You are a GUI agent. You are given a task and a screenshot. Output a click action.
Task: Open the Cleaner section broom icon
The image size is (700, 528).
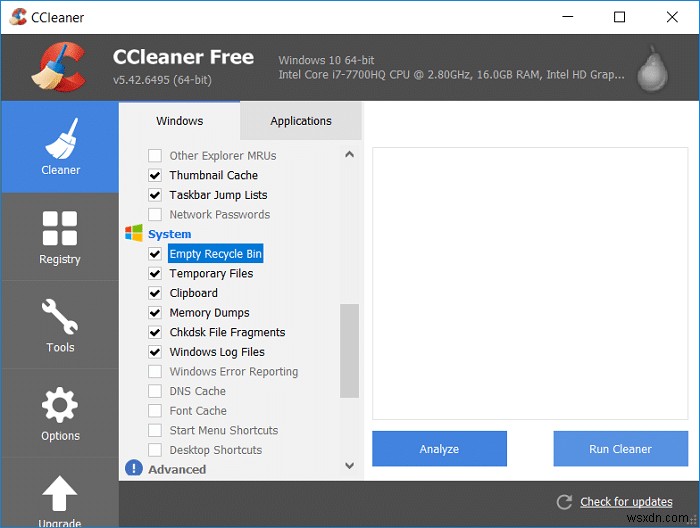(61, 139)
